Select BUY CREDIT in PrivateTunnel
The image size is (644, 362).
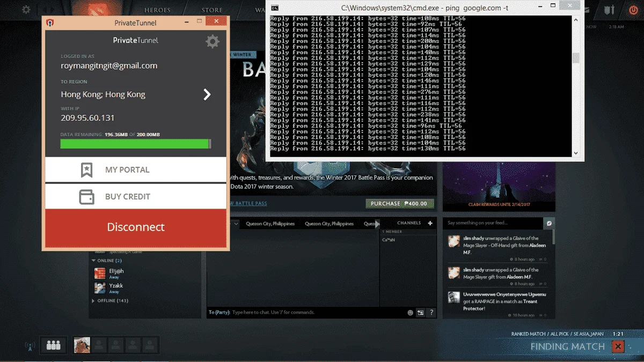(x=136, y=196)
